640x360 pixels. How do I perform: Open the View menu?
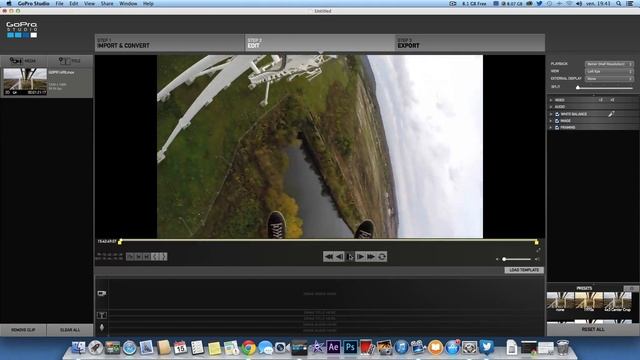[89, 3]
